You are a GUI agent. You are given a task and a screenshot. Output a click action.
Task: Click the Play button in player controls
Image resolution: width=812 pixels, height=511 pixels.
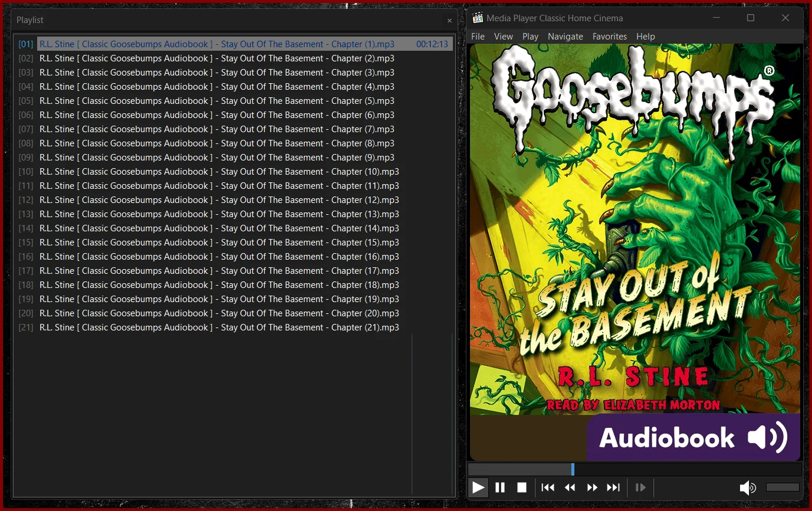tap(478, 487)
